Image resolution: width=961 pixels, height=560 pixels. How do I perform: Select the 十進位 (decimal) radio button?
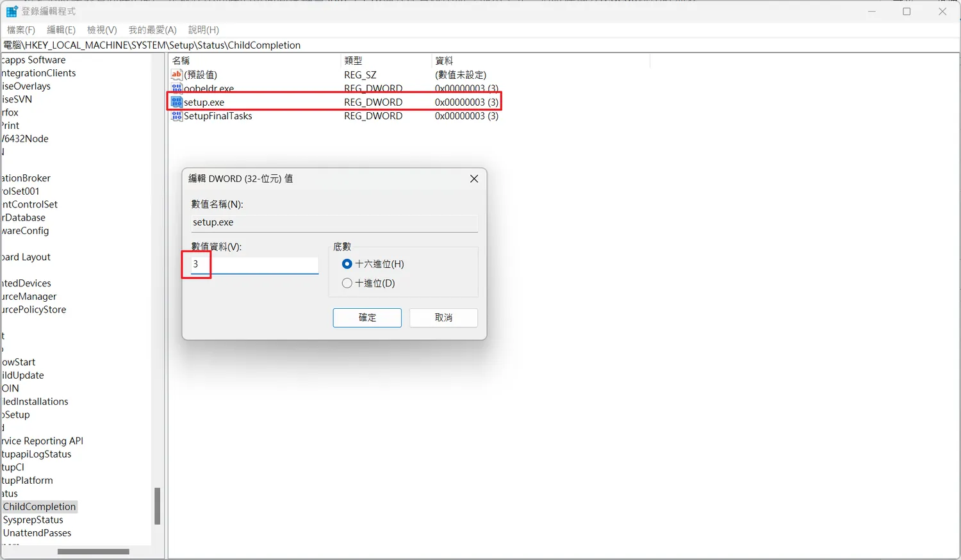347,283
